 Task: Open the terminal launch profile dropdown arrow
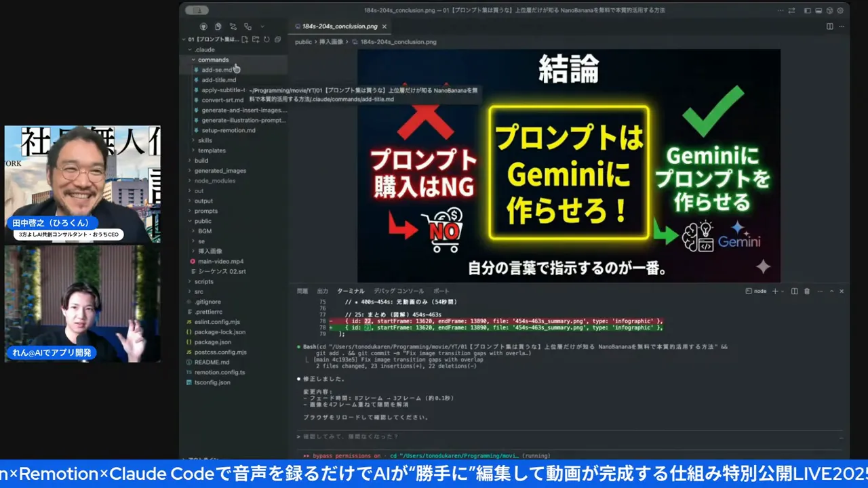[x=782, y=291]
